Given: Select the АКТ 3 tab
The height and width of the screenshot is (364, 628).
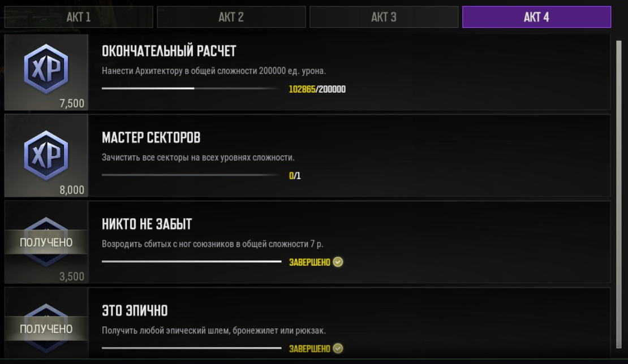Looking at the screenshot, I should coord(384,17).
